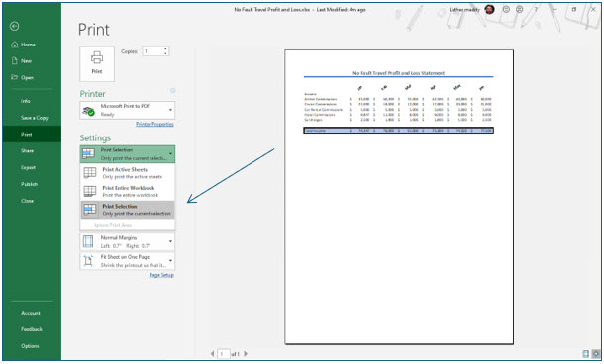Open the Fit Sheet on One Page dropdown
604x364 pixels.
pyautogui.click(x=127, y=261)
